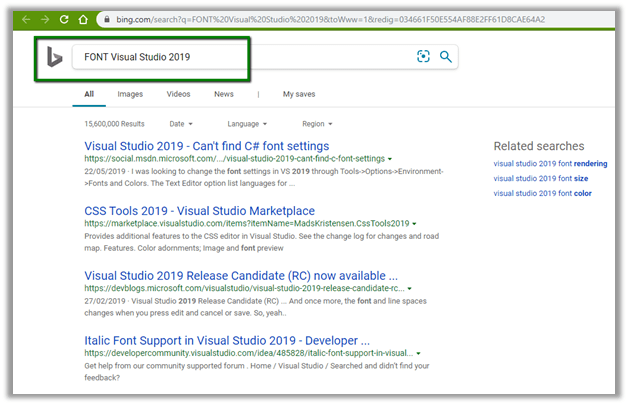The image size is (628, 405).
Task: Expand the Date filter dropdown
Action: (182, 124)
